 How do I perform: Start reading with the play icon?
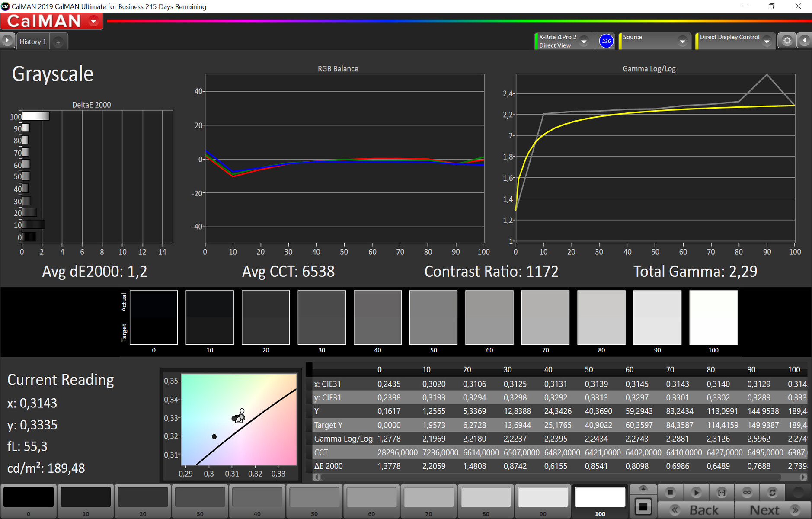(696, 492)
